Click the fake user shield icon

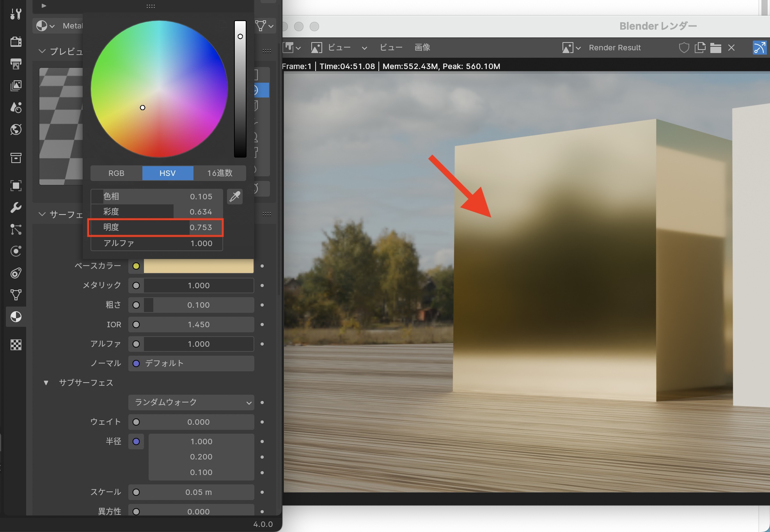(684, 48)
